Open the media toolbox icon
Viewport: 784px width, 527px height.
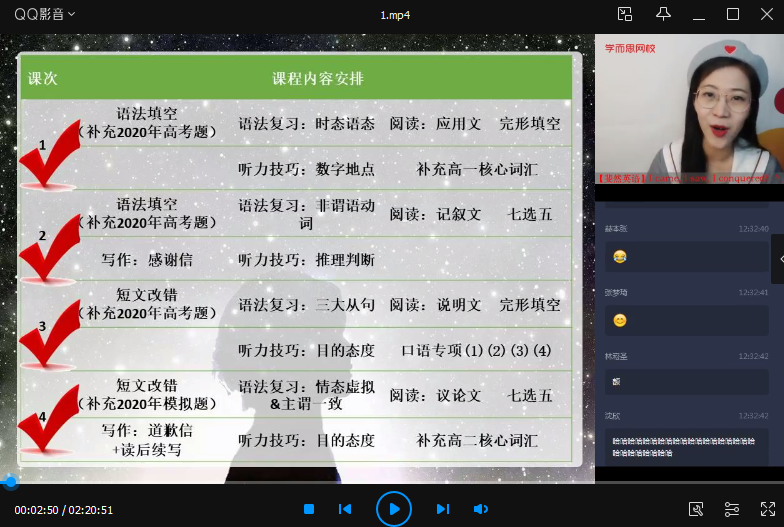pos(696,509)
